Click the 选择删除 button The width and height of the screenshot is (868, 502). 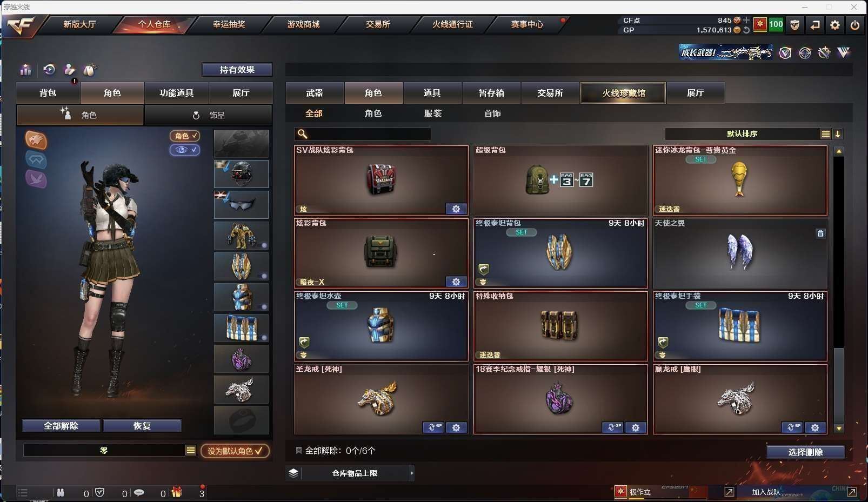tap(805, 452)
